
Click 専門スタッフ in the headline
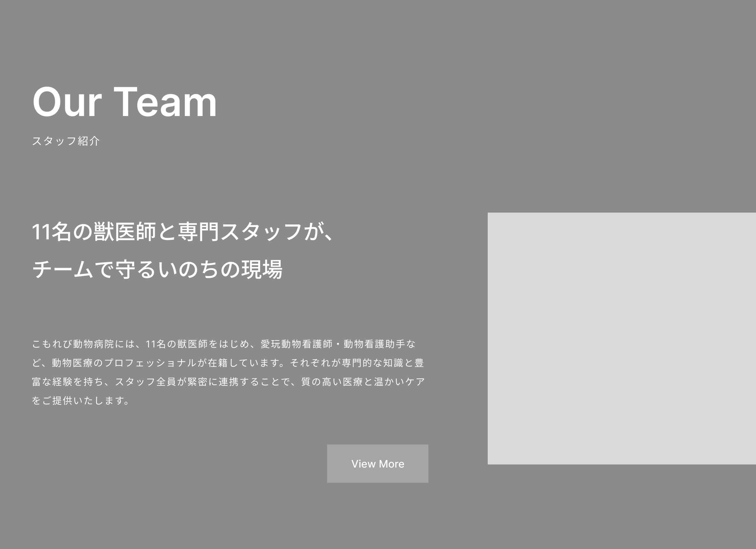(x=240, y=231)
